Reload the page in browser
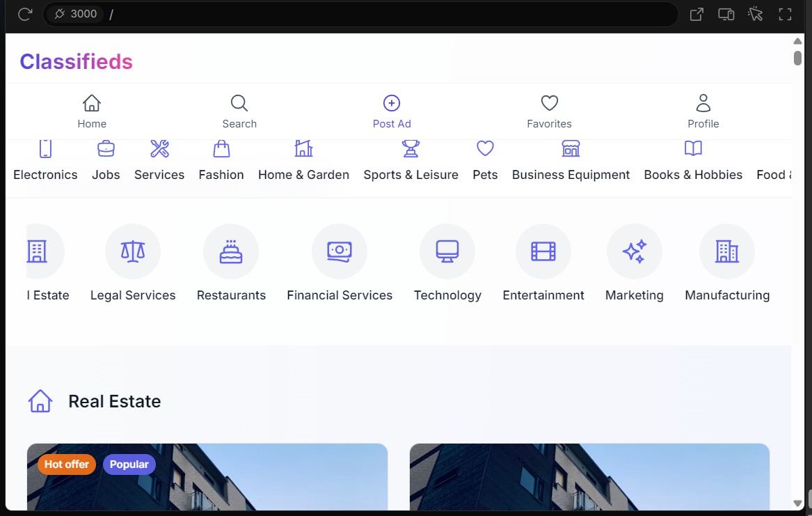 coord(25,14)
